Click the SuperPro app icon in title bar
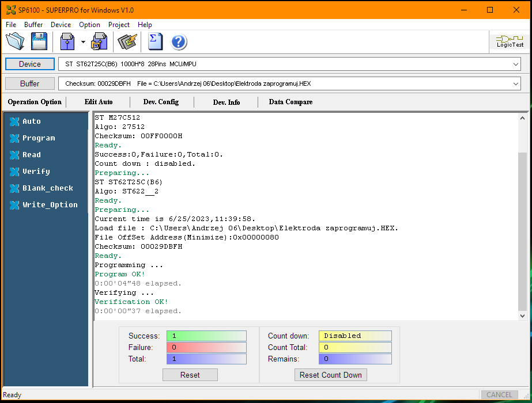Image resolution: width=532 pixels, height=403 pixels. [x=11, y=10]
